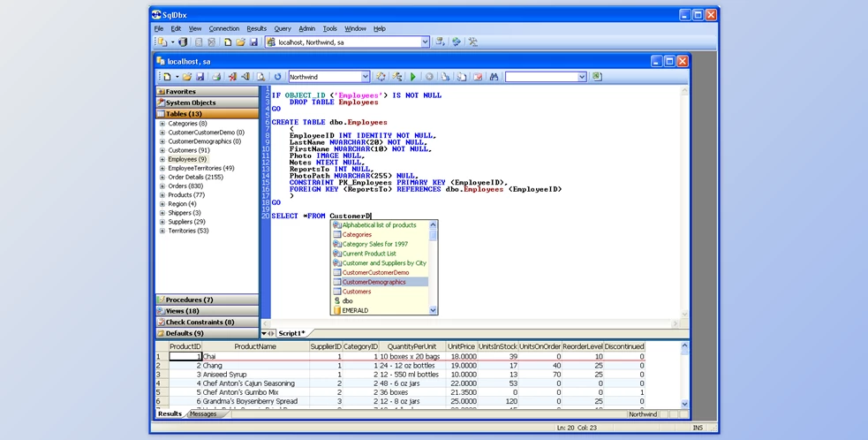Select the Order Details (2155) table

195,178
